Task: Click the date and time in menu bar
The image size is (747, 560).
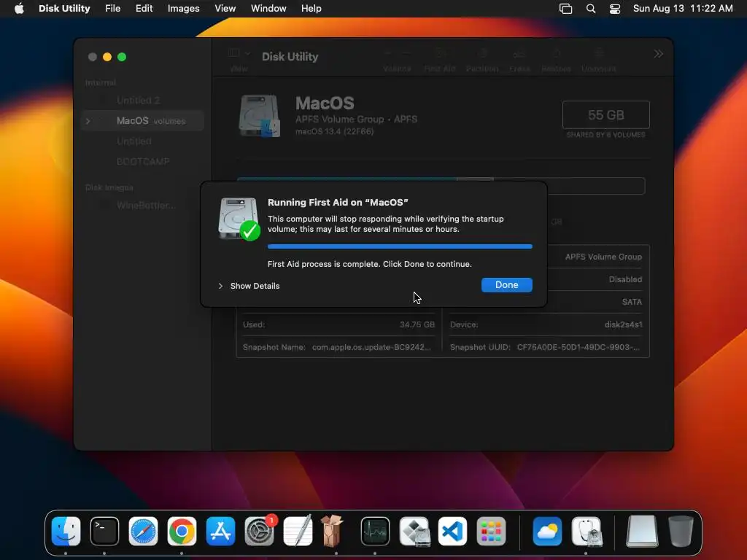Action: click(x=683, y=9)
